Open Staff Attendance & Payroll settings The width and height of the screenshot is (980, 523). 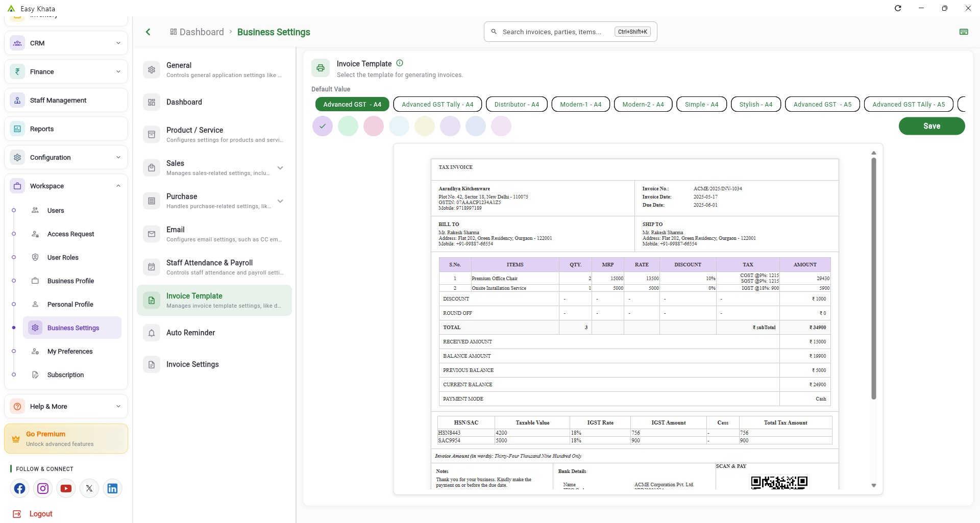[214, 267]
